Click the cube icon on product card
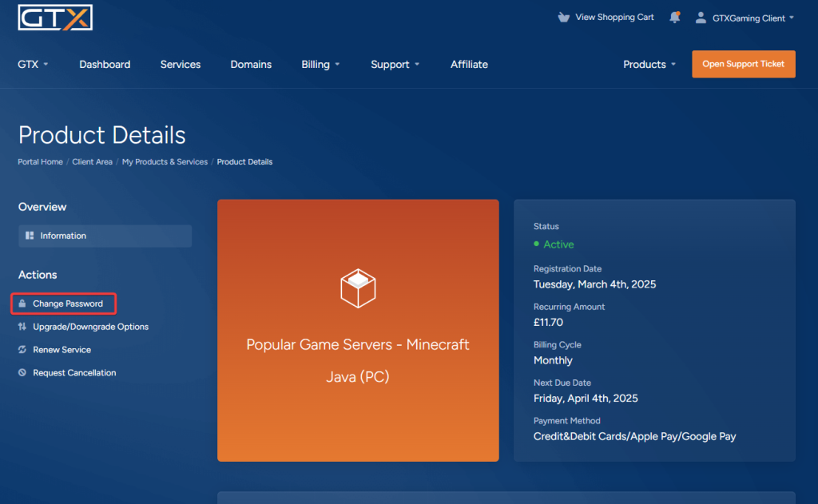This screenshot has width=818, height=504. tap(358, 288)
